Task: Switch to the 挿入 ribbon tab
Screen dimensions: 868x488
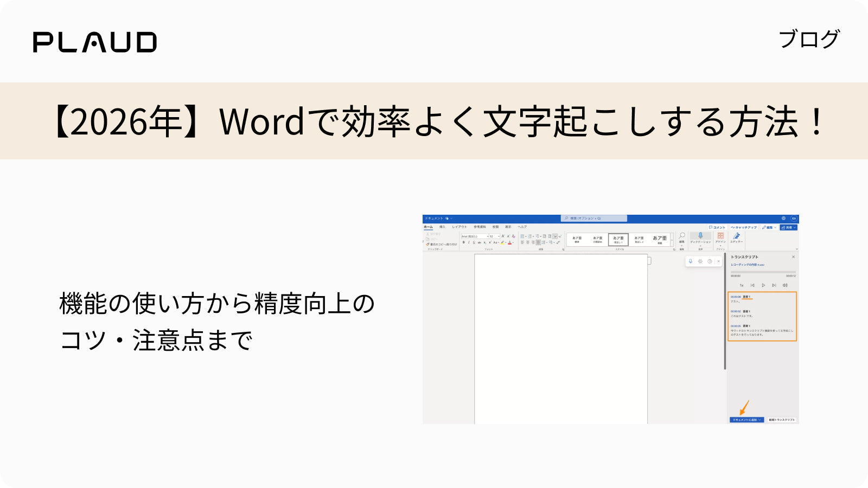Action: coord(442,227)
